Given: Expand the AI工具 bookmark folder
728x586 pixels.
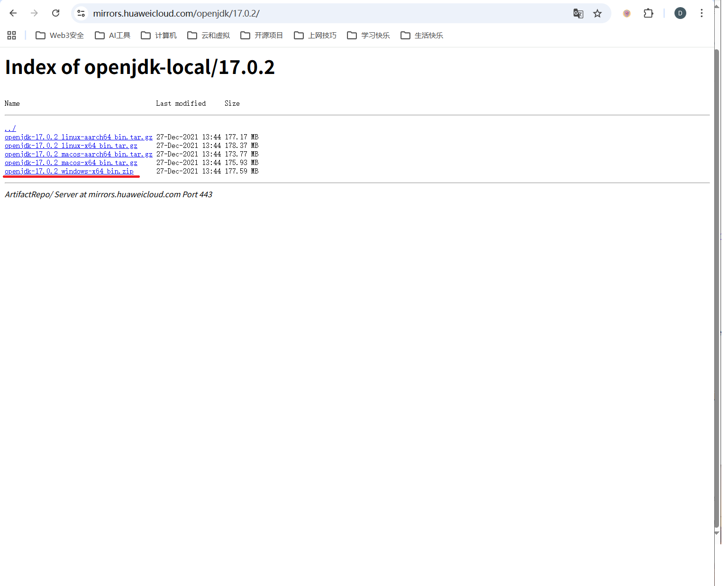Looking at the screenshot, I should pos(113,36).
